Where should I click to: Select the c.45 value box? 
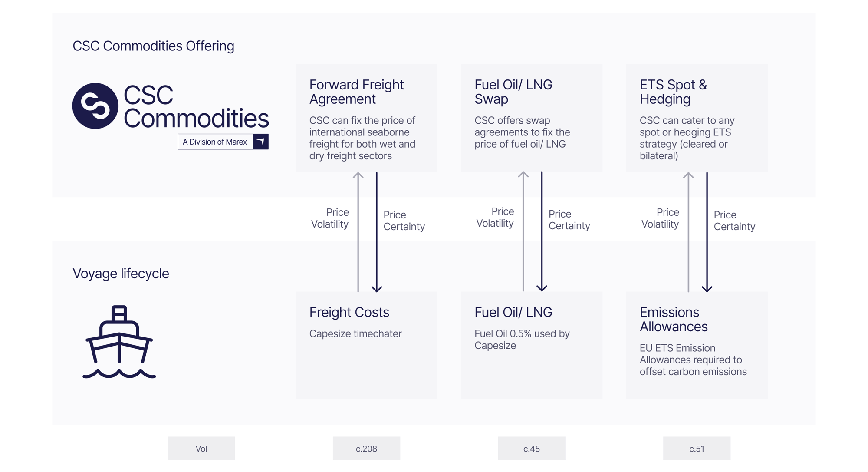click(x=532, y=449)
